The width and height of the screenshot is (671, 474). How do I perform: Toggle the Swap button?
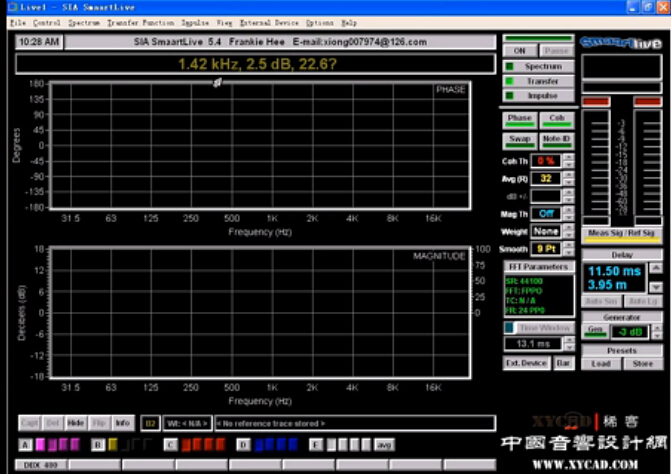520,140
